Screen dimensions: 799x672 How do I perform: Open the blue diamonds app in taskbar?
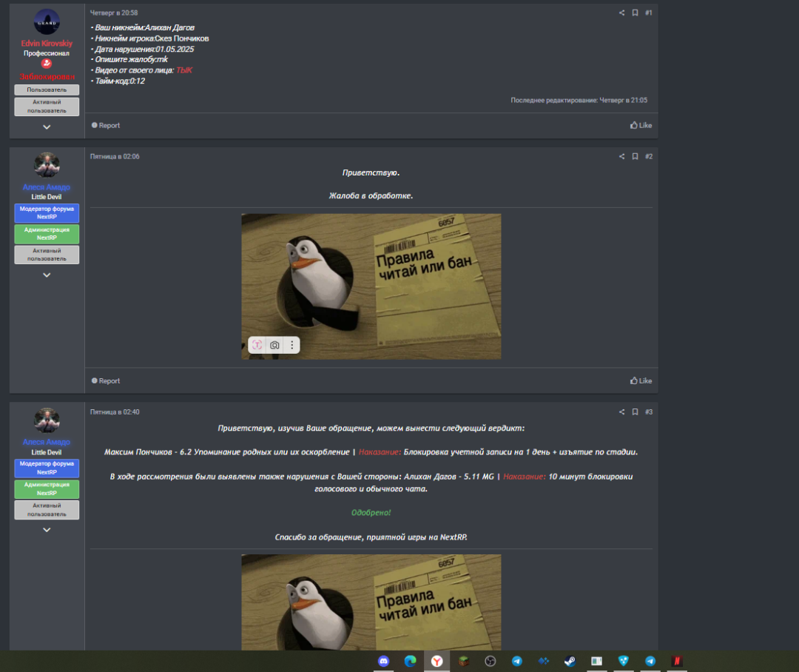tap(544, 662)
